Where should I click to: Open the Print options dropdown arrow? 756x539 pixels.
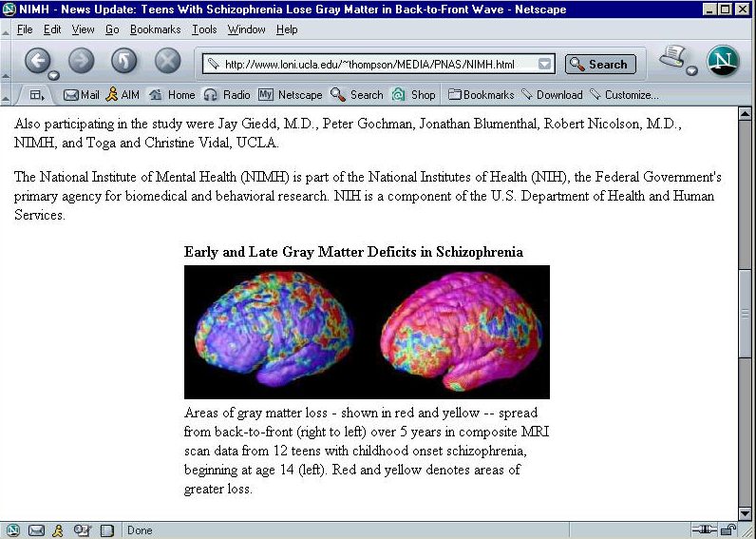pos(692,71)
